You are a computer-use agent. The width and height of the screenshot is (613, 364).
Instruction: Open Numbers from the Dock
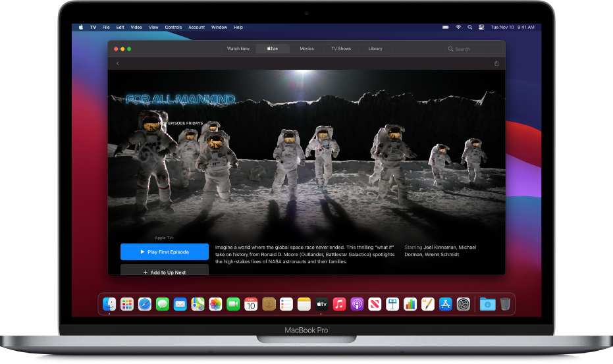pyautogui.click(x=410, y=304)
